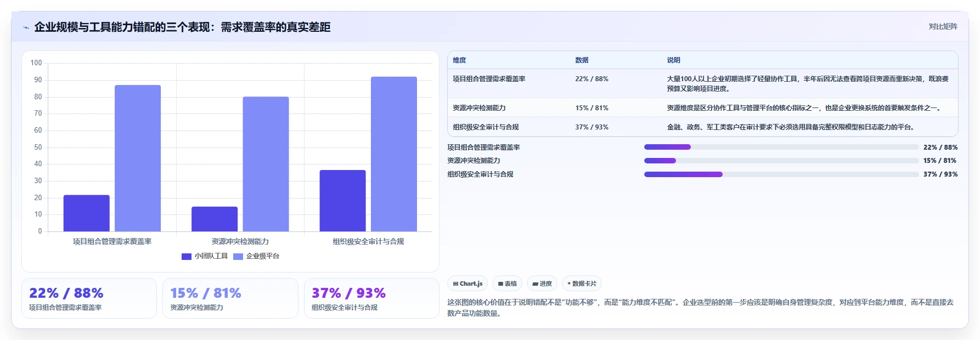Toggle the 企业级平台 legend swatch

click(238, 256)
